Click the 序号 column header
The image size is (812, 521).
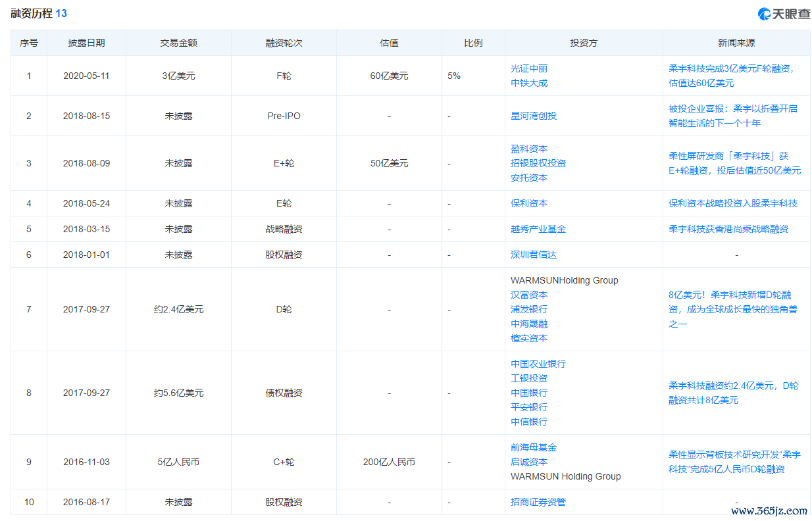[x=28, y=43]
